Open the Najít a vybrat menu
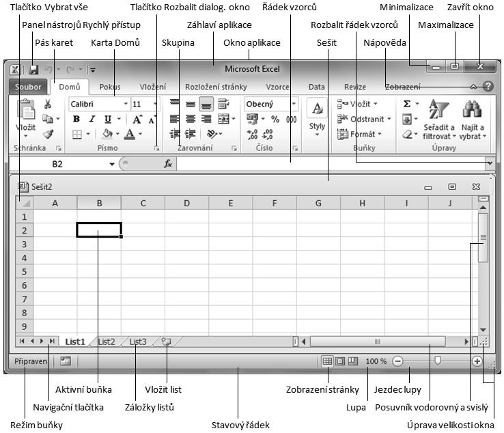Image resolution: width=504 pixels, height=433 pixels. (x=473, y=120)
